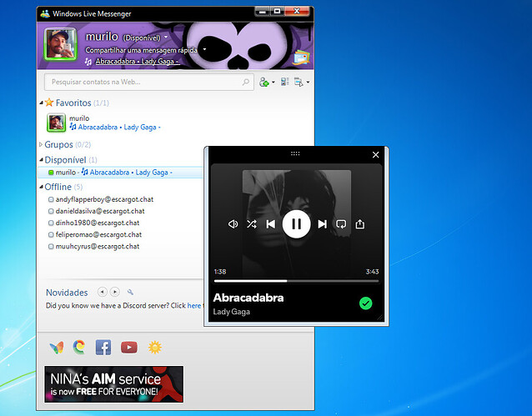This screenshot has width=532, height=416.
Task: Toggle the green saved-to-library checkmark
Action: point(365,303)
